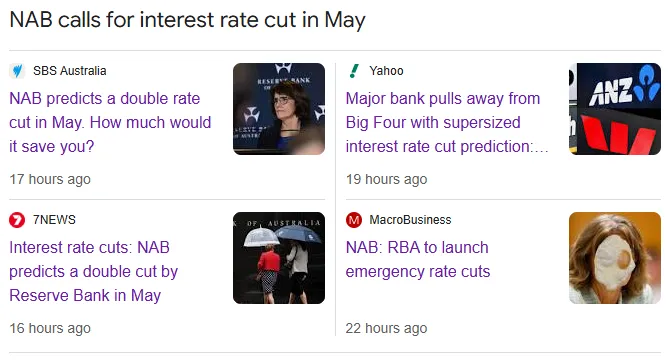Click the SBS Australia logo icon
This screenshot has height=360, width=670.
click(x=17, y=71)
